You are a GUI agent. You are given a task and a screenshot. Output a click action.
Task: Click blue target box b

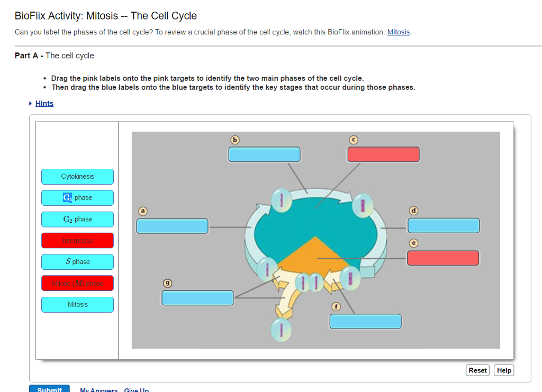click(265, 154)
